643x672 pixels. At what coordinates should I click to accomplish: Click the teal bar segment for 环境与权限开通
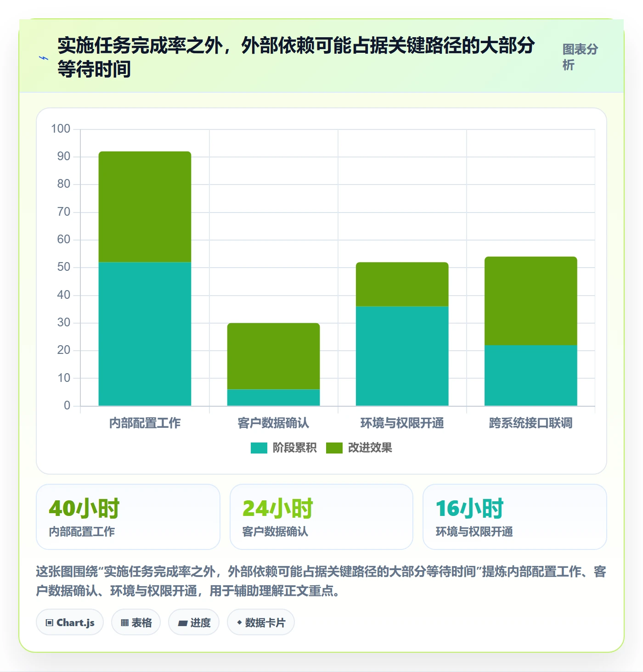tap(402, 356)
